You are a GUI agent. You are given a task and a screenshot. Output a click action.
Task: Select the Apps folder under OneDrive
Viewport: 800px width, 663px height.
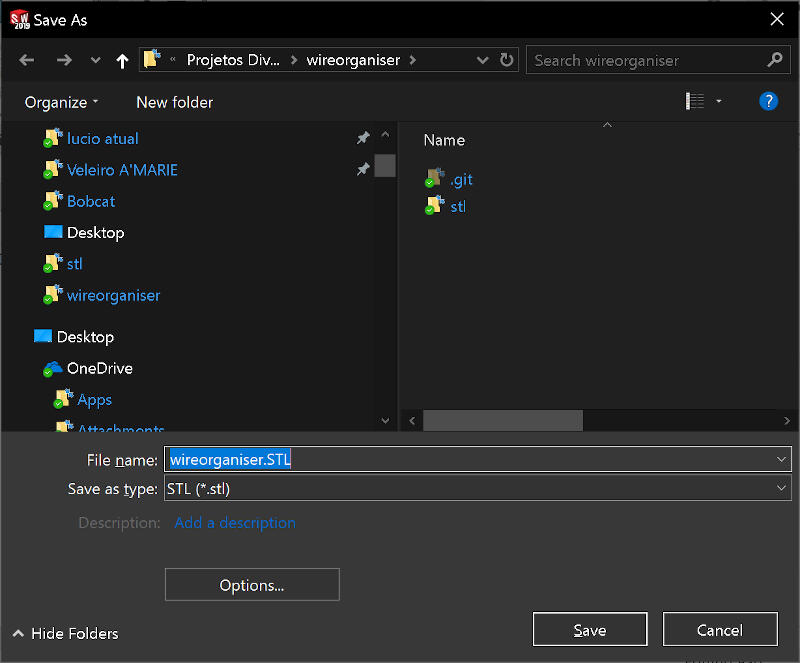[94, 400]
